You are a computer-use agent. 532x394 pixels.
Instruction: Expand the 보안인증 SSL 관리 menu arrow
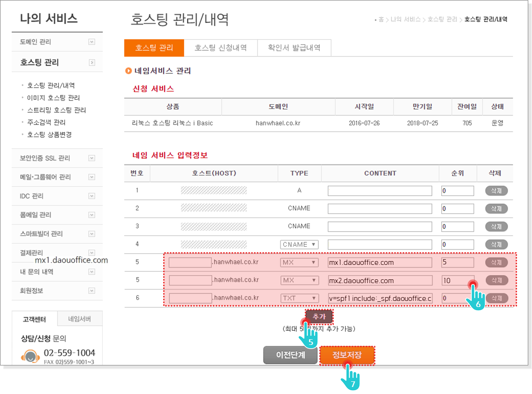pyautogui.click(x=92, y=158)
